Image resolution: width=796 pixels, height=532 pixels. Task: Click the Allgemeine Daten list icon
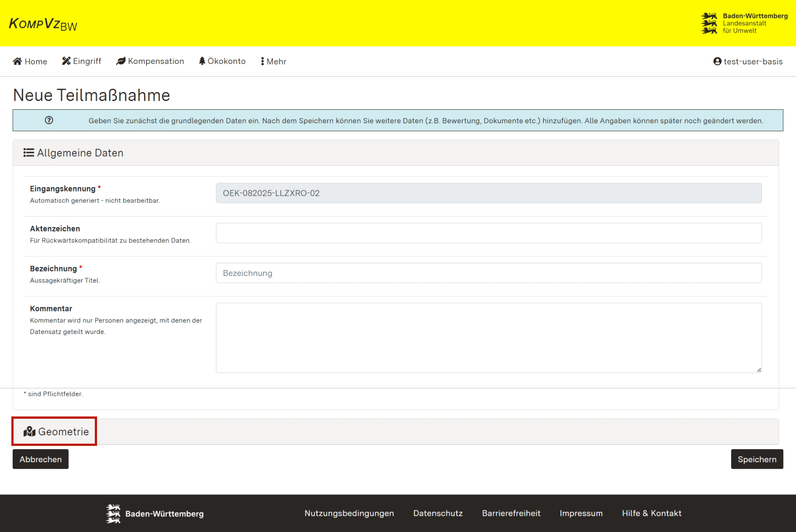coord(29,153)
